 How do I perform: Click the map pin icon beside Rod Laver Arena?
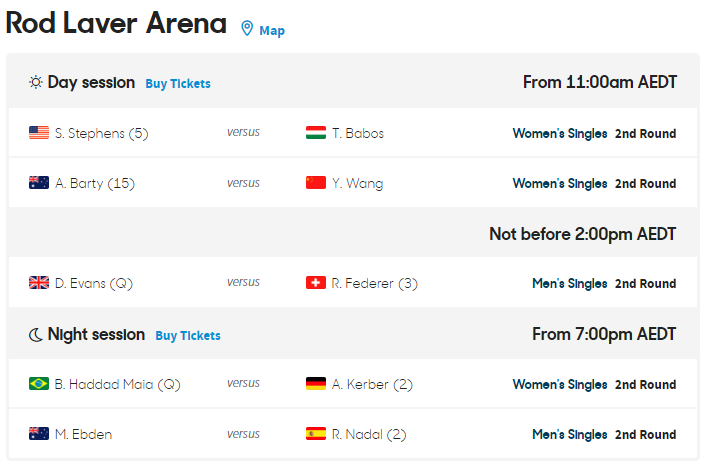tap(247, 29)
